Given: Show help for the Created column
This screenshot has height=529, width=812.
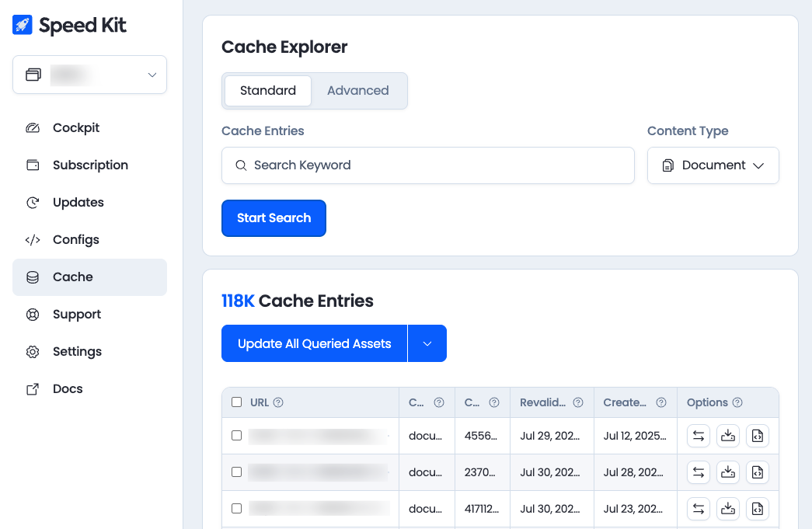Looking at the screenshot, I should point(661,402).
